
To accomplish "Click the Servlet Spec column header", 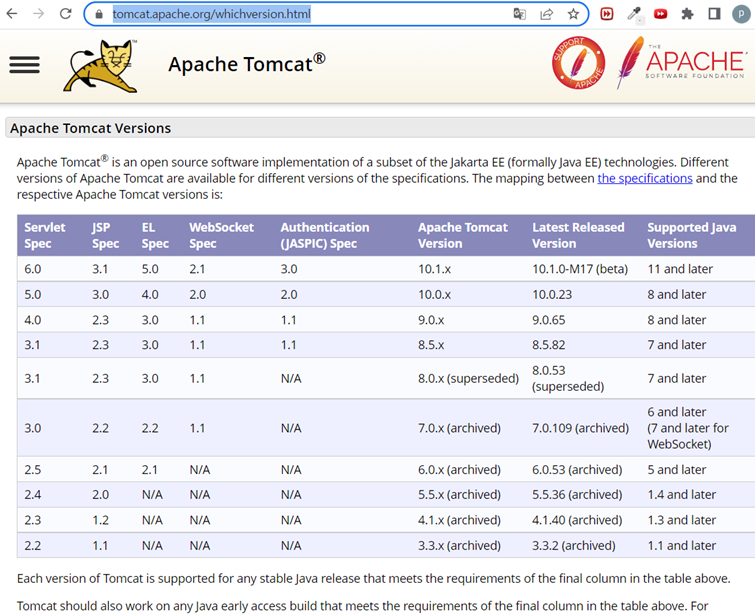I will click(x=45, y=235).
